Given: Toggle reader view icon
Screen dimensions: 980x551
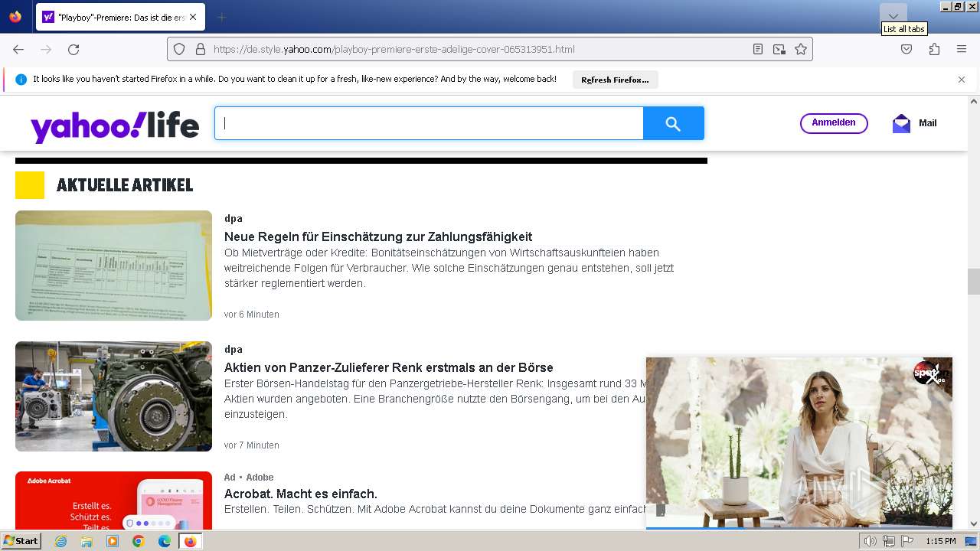Looking at the screenshot, I should 757,49.
